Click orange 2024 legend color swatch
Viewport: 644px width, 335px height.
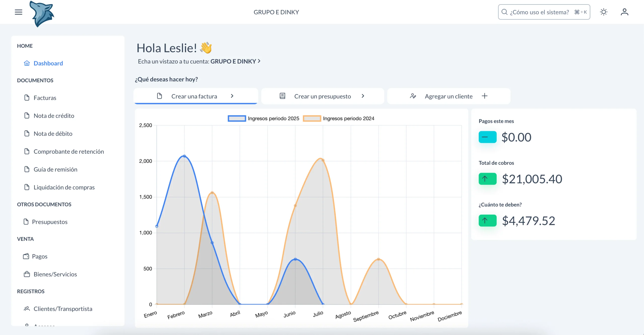coord(312,118)
